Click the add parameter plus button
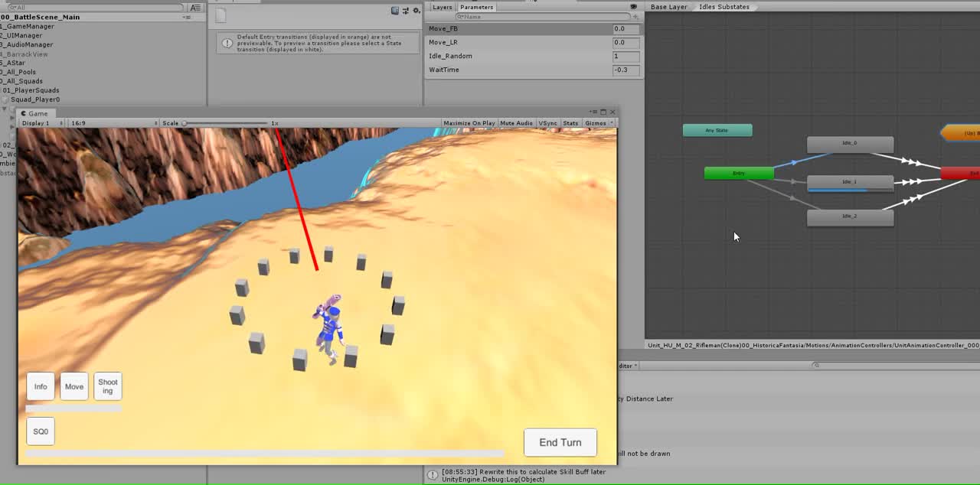The image size is (980, 485). pos(635,16)
